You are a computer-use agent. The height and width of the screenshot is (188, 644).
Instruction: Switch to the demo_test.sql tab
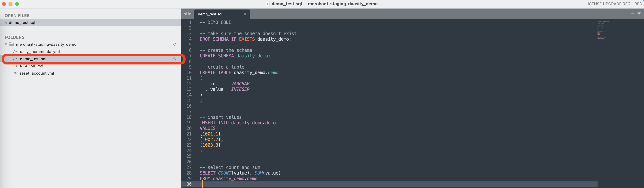[210, 14]
